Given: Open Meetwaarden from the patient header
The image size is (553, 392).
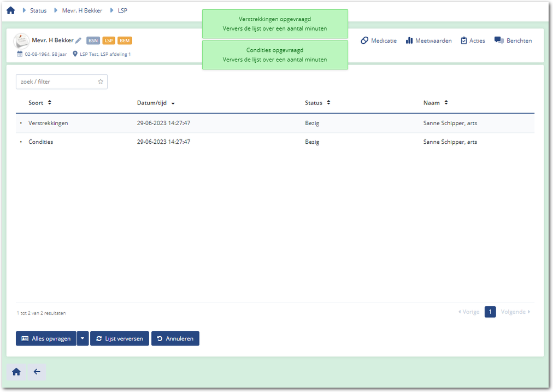Looking at the screenshot, I should click(428, 40).
